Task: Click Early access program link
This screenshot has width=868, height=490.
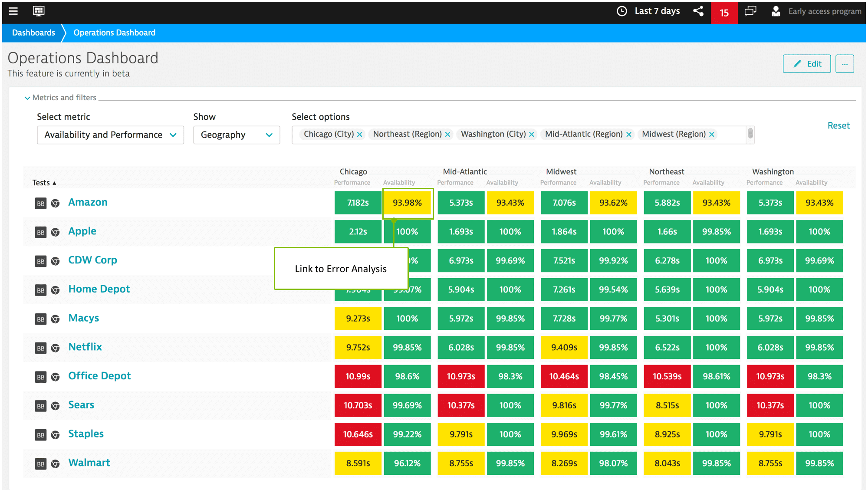Action: pyautogui.click(x=825, y=11)
